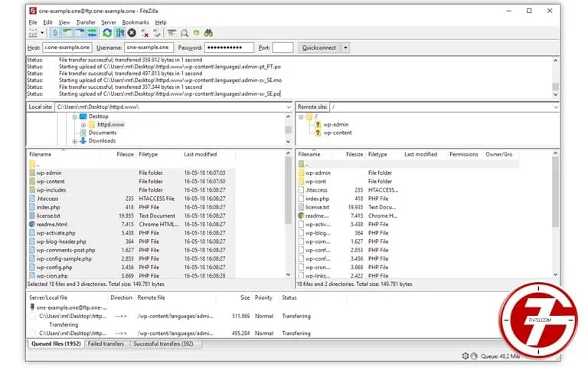Switch to Failed transfers tab

coord(106,344)
